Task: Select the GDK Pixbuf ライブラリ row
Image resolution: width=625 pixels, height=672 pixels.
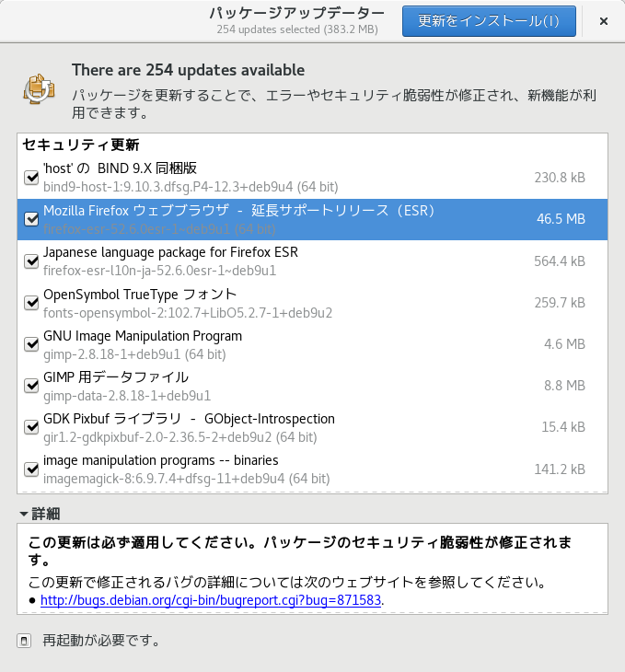Action: [x=276, y=427]
